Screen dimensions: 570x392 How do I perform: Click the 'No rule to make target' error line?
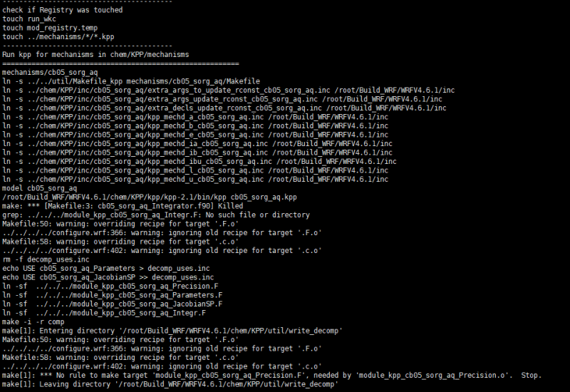point(271,375)
